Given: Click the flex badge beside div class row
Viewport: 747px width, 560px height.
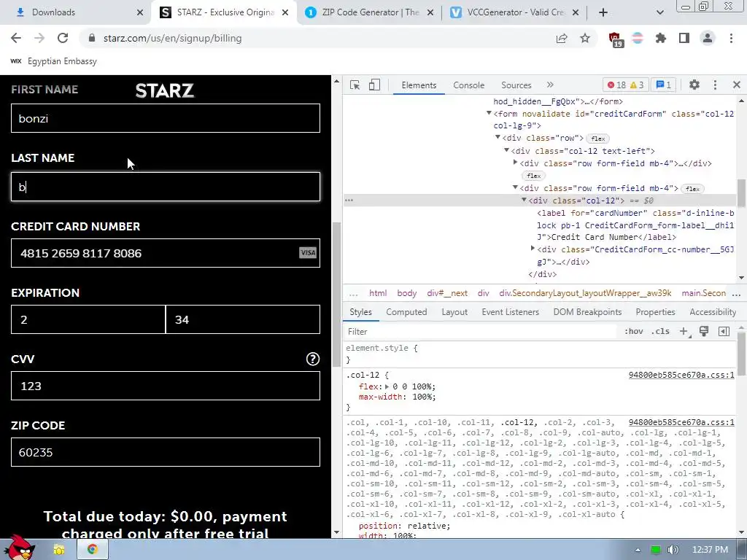Looking at the screenshot, I should tap(598, 139).
